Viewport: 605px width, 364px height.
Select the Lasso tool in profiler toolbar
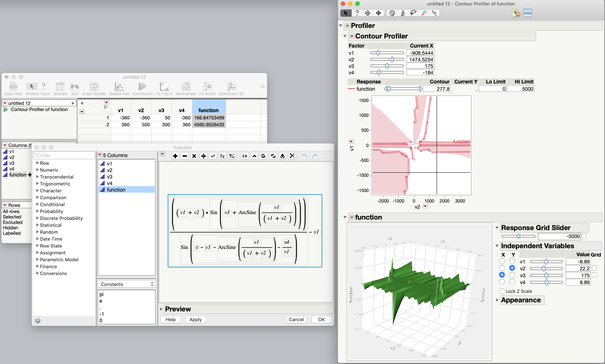pos(413,13)
